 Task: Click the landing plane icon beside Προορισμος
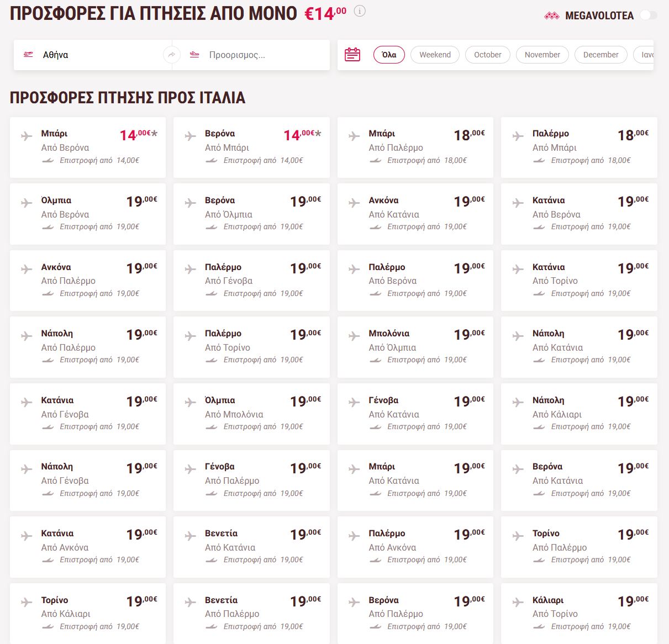[x=194, y=55]
